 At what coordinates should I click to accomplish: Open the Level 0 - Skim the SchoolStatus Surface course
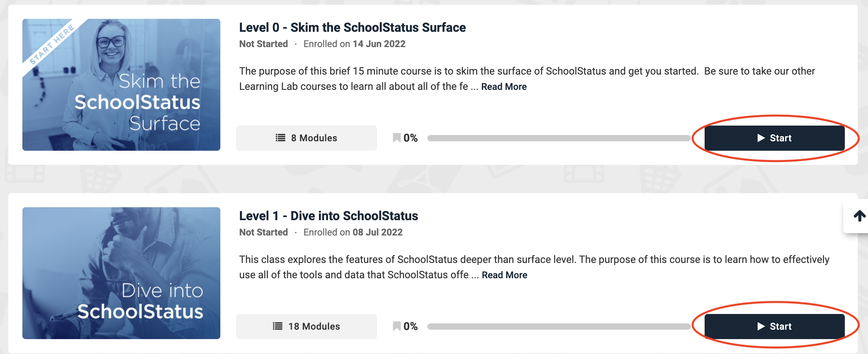352,27
